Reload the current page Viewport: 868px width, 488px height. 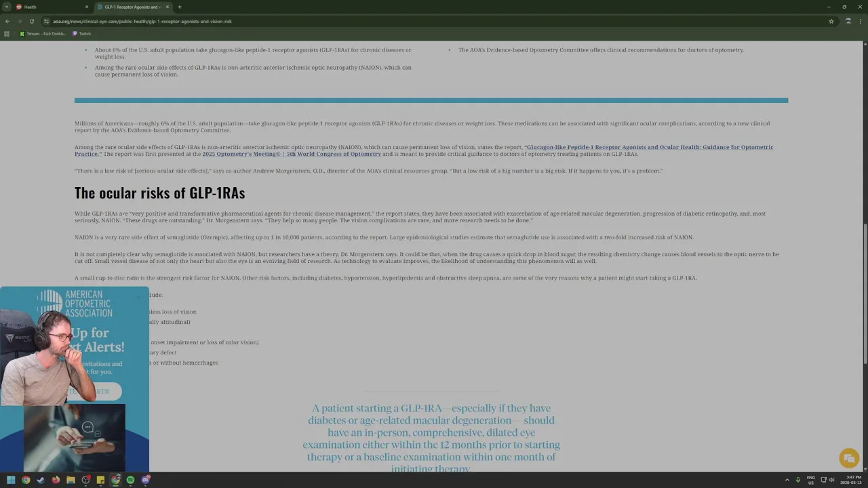click(x=31, y=21)
